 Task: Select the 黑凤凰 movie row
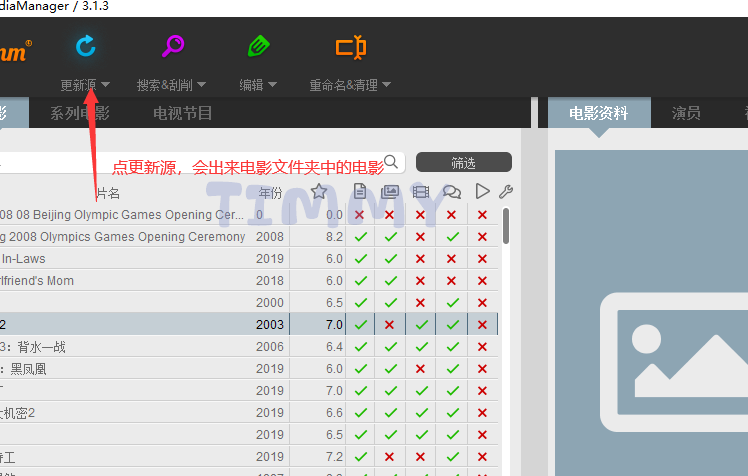click(x=249, y=369)
